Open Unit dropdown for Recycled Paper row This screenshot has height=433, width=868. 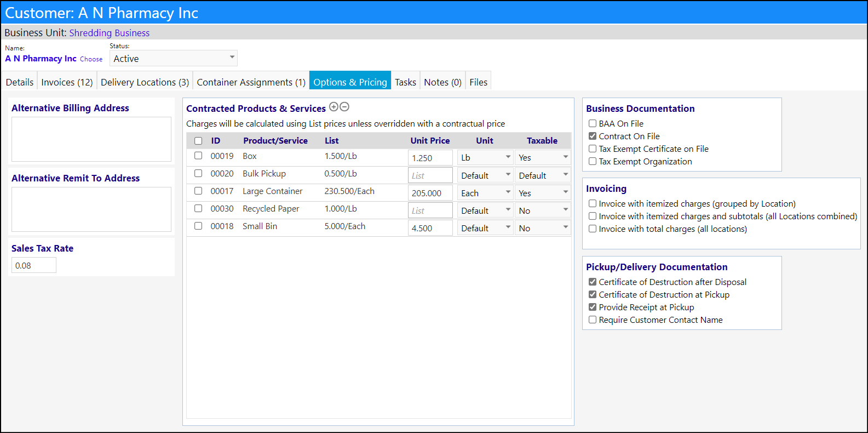point(485,210)
